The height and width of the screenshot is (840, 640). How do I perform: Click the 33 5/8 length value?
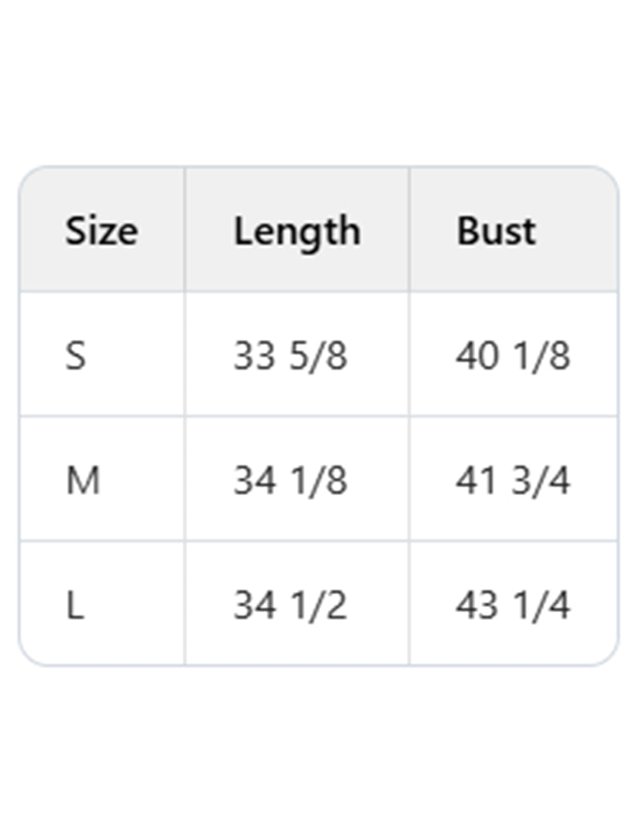290,356
